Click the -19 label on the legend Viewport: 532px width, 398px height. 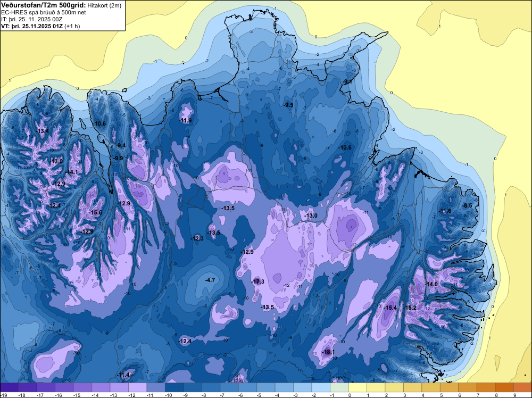[x=3, y=395]
